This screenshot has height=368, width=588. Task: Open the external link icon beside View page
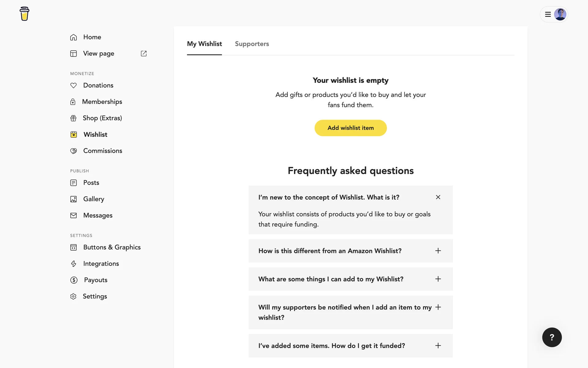(144, 53)
